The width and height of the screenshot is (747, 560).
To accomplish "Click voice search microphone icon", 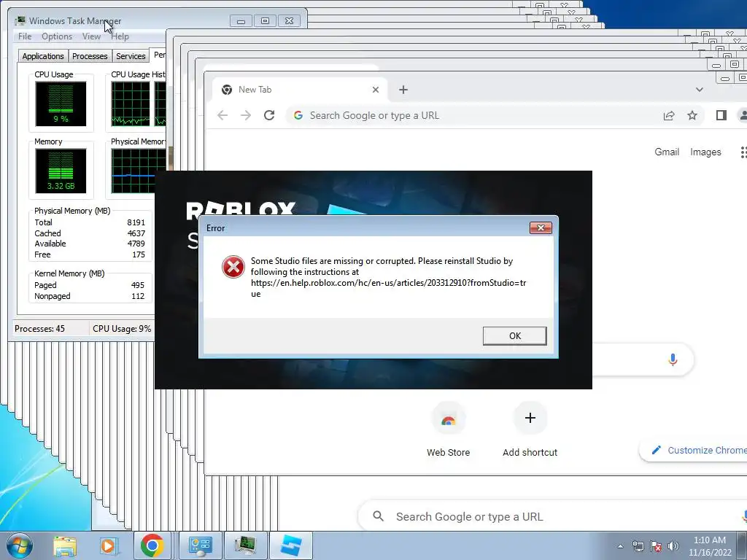I will (673, 359).
